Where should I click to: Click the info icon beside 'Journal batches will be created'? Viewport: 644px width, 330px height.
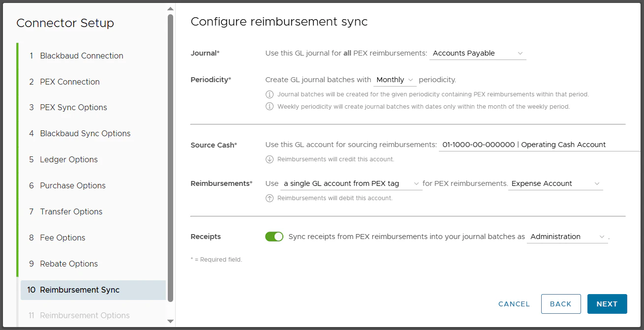[x=270, y=94]
